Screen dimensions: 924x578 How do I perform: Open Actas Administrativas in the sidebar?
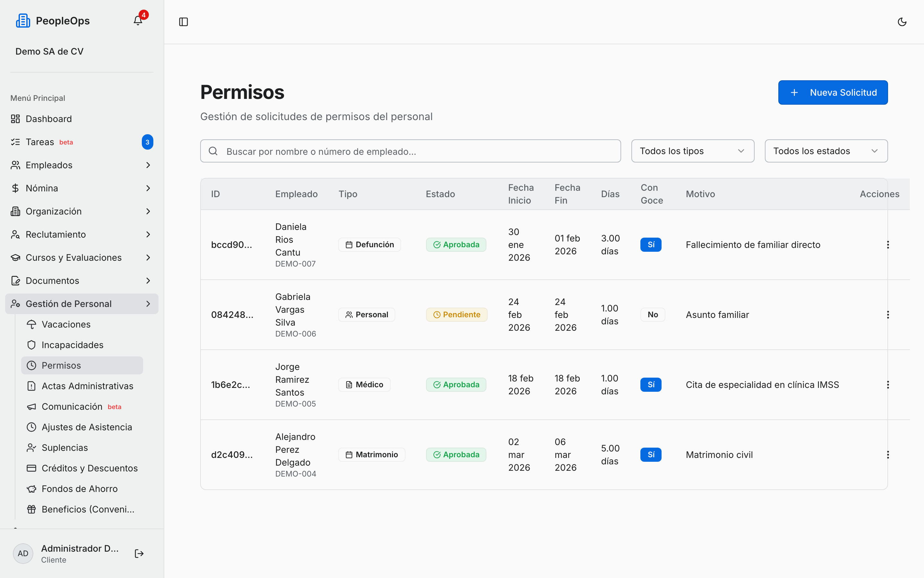(82, 386)
